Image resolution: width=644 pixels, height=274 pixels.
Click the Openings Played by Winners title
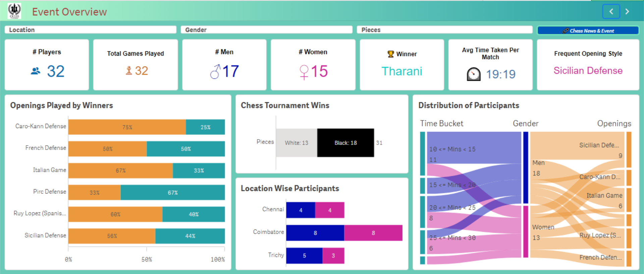pos(61,105)
